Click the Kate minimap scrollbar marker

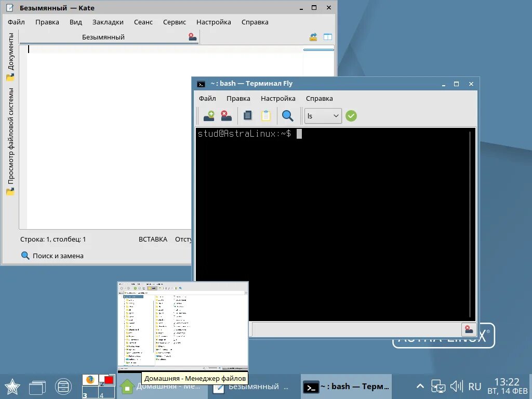pos(318,50)
